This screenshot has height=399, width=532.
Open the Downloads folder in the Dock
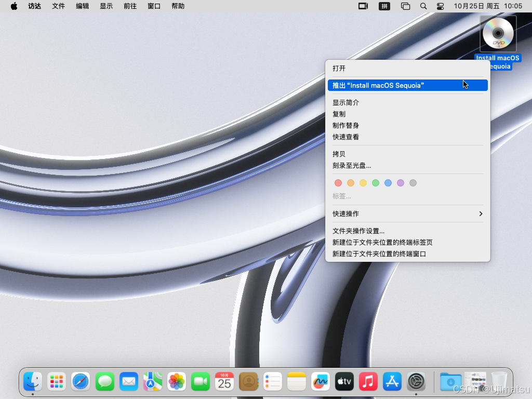tap(450, 381)
